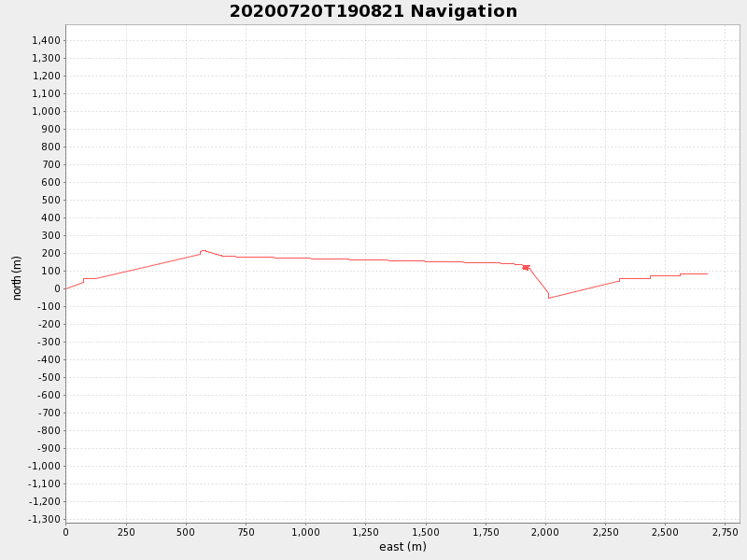This screenshot has width=747, height=560.
Task: Click the 2,750 tick label on the east axis
Action: (x=726, y=532)
